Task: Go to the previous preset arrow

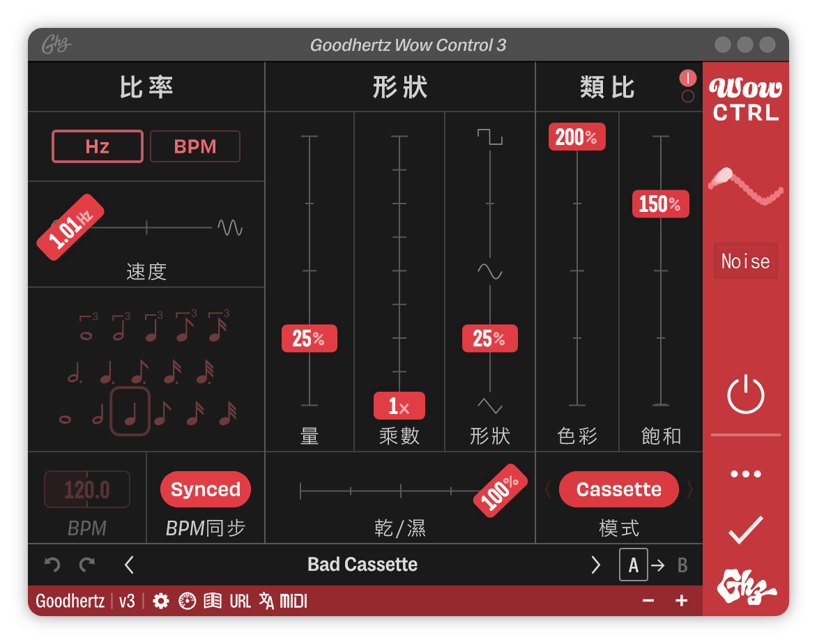Action: (x=129, y=565)
